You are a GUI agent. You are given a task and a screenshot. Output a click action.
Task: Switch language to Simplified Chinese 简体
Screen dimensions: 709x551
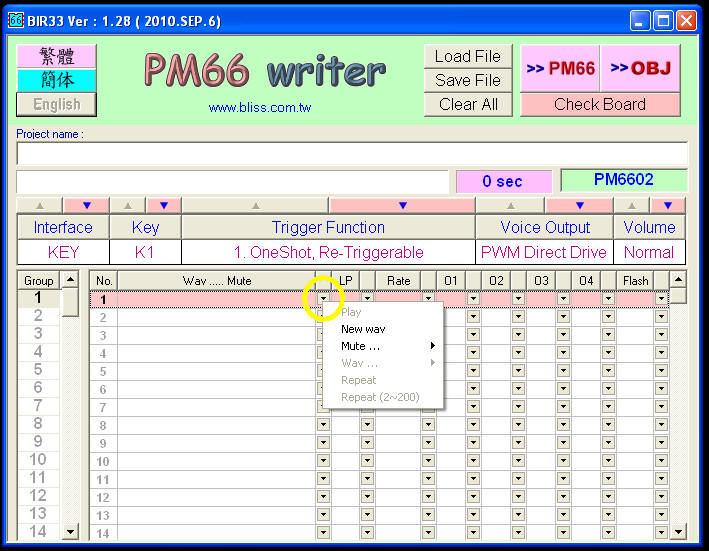click(56, 80)
